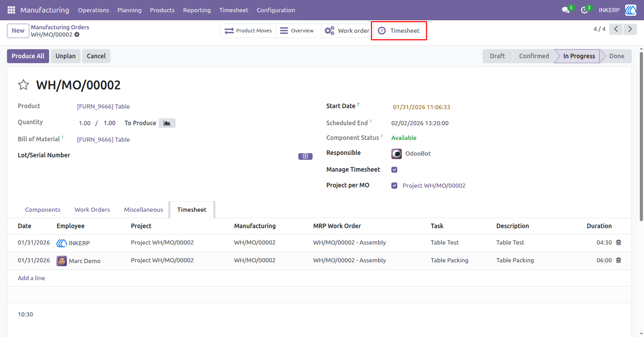Click the lot/serial number generate icon
Image resolution: width=644 pixels, height=337 pixels.
pyautogui.click(x=305, y=156)
